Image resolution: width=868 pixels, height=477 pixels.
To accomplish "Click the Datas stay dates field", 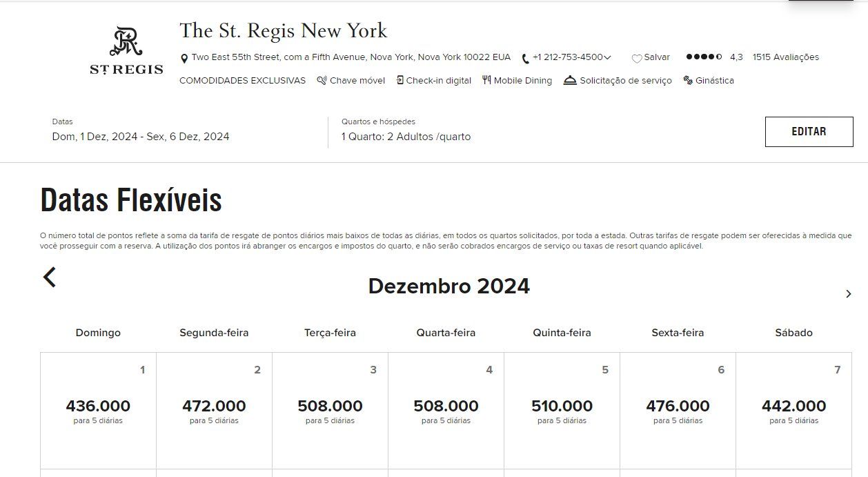I will [141, 130].
